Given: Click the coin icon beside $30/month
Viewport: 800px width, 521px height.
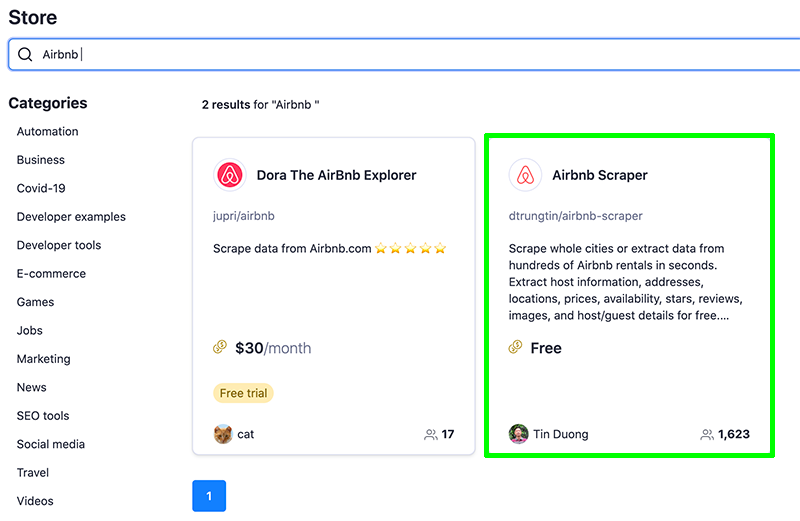Looking at the screenshot, I should tap(220, 347).
